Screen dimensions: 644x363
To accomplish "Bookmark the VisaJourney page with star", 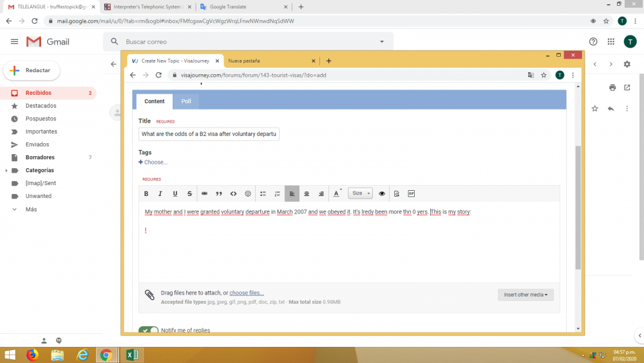I will coord(544,75).
